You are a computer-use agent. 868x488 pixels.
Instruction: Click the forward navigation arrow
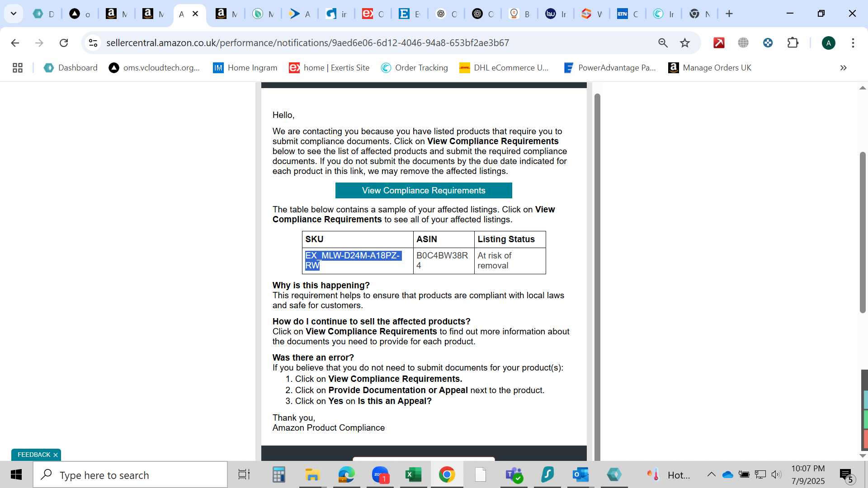tap(39, 43)
